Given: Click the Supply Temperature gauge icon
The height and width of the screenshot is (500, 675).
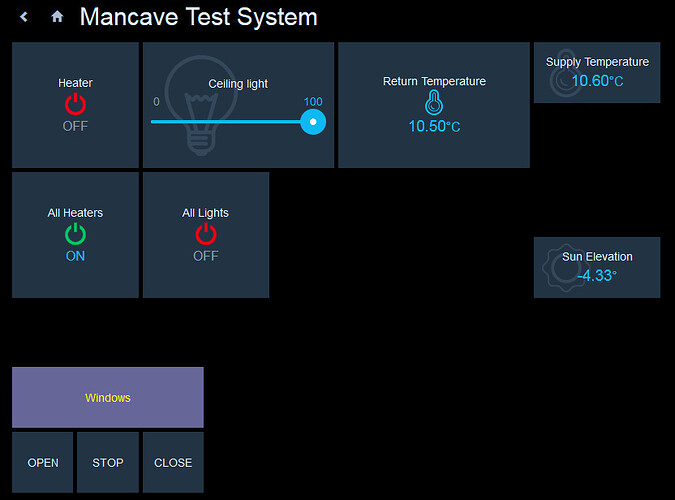Looking at the screenshot, I should click(564, 76).
